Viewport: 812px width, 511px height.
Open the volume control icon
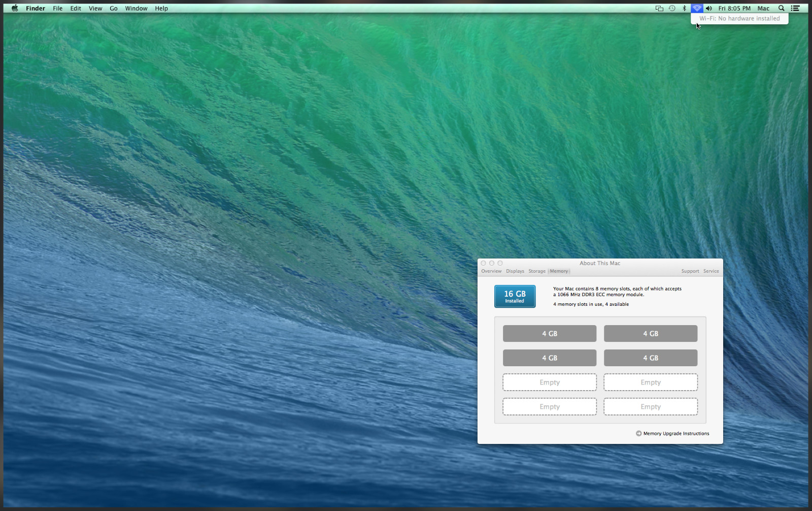tap(709, 8)
